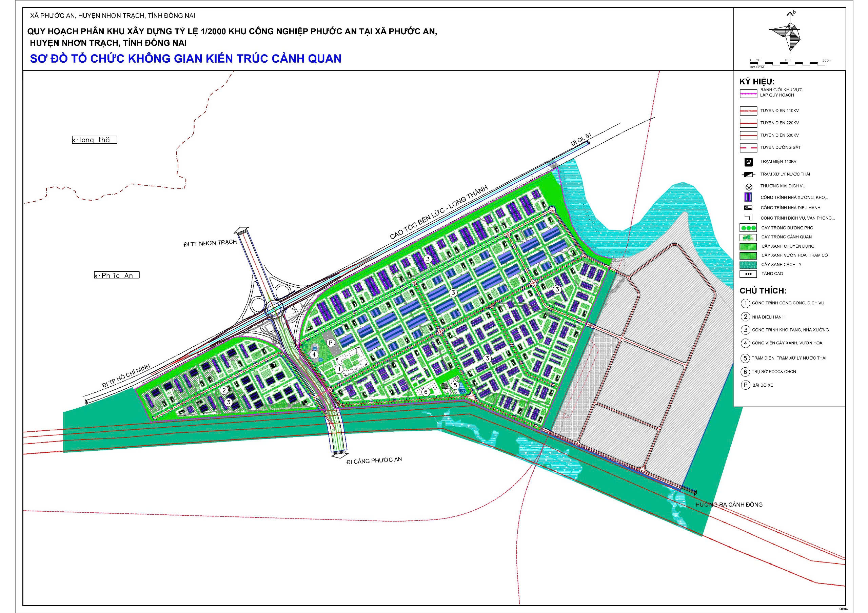Viewport: 868px width, 613px height.
Task: Click the Cây Xanh Cách Ly teal swatch
Action: pos(748,265)
